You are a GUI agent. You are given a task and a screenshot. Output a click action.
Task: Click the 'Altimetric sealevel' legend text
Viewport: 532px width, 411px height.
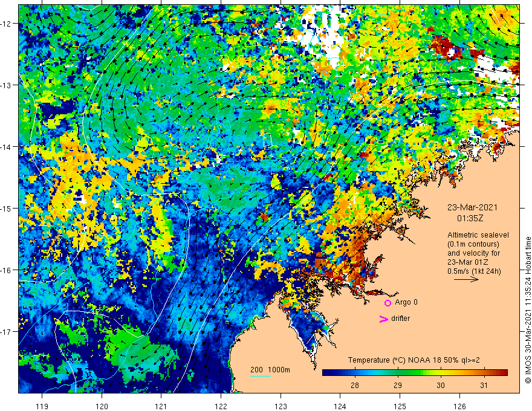click(x=478, y=235)
